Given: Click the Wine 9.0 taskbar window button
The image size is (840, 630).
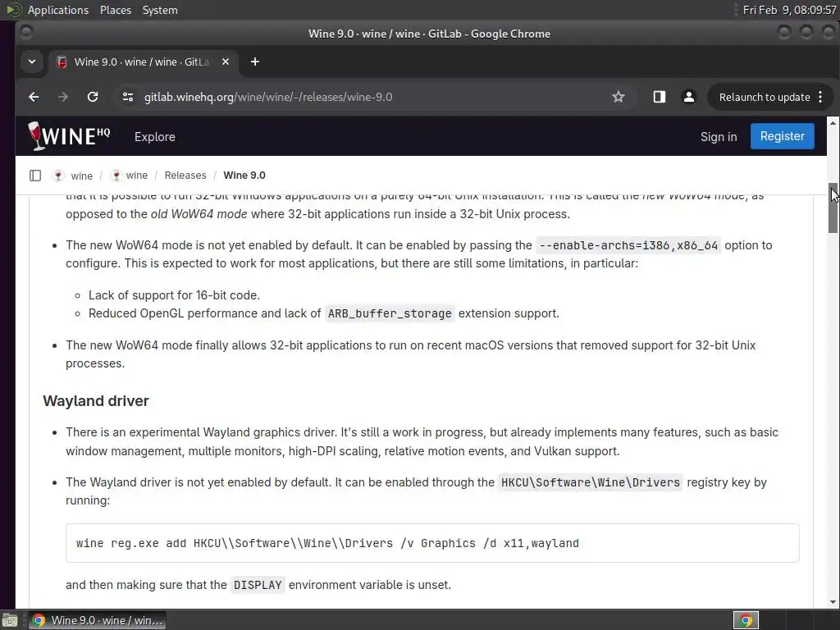Looking at the screenshot, I should coord(97,620).
